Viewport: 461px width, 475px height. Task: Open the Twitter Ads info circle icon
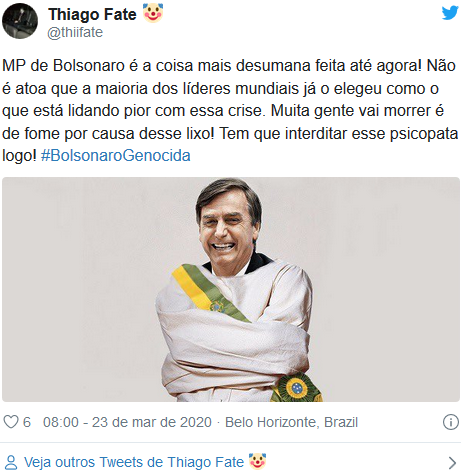click(x=451, y=422)
